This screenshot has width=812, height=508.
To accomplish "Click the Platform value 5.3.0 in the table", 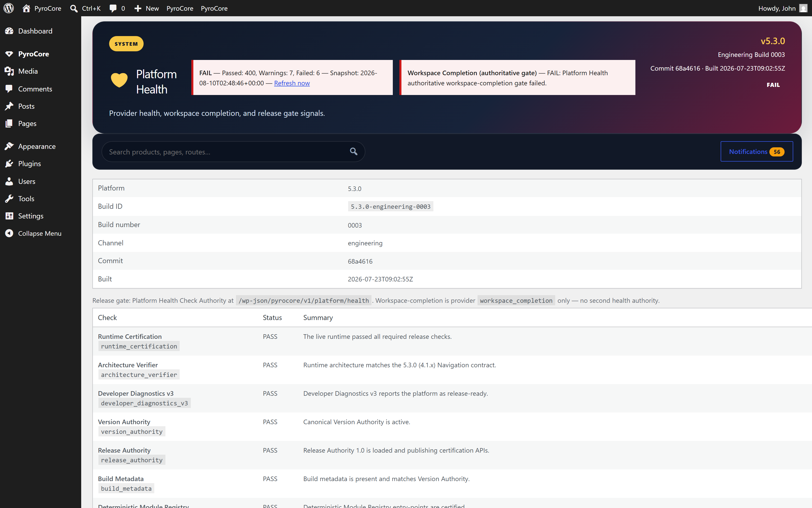I will tap(354, 189).
